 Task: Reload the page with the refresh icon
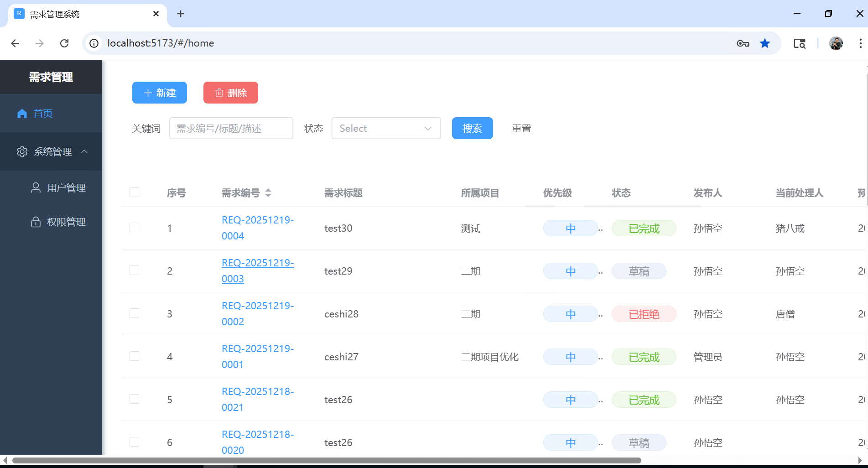tap(64, 43)
